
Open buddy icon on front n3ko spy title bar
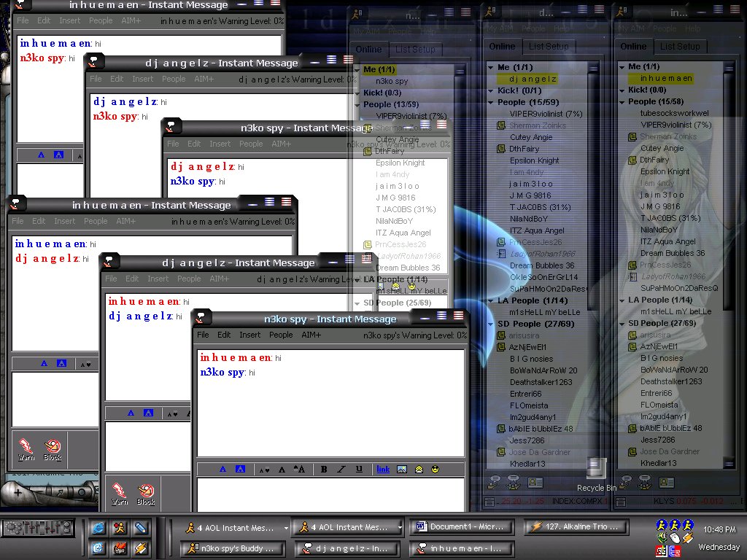[201, 318]
